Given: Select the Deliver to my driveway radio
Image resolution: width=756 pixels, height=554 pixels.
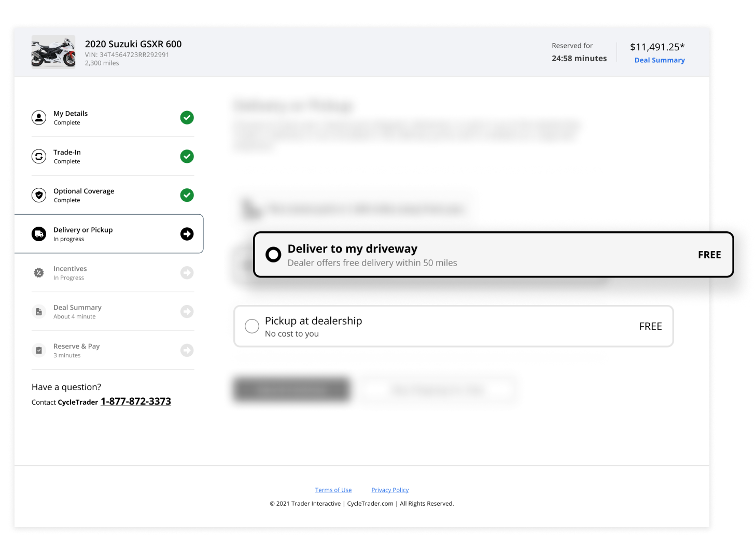Looking at the screenshot, I should click(273, 255).
